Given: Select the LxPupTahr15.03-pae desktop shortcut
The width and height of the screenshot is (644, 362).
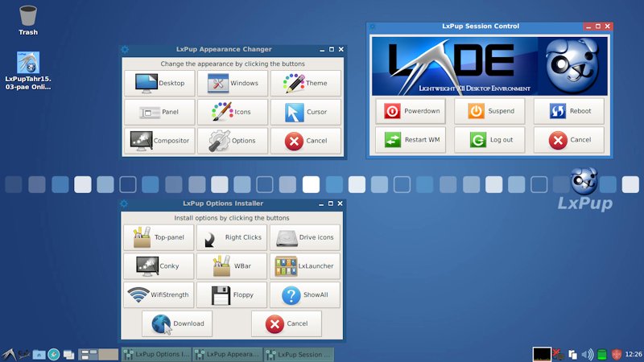Looking at the screenshot, I should click(28, 71).
